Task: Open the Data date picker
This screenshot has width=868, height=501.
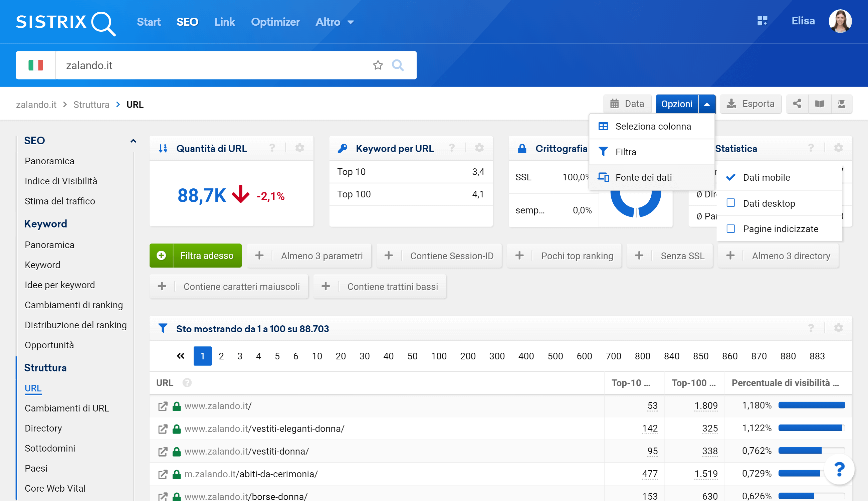Action: [x=627, y=104]
